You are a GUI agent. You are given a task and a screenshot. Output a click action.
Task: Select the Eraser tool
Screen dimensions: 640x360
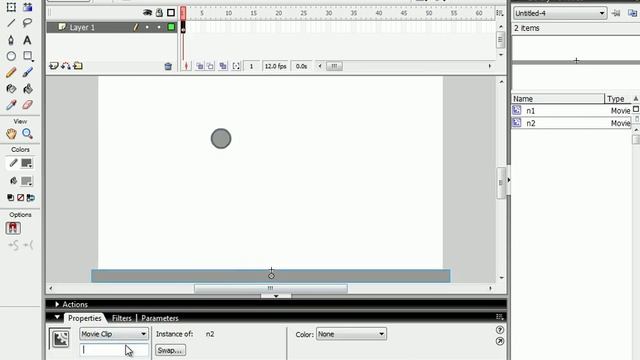27,105
